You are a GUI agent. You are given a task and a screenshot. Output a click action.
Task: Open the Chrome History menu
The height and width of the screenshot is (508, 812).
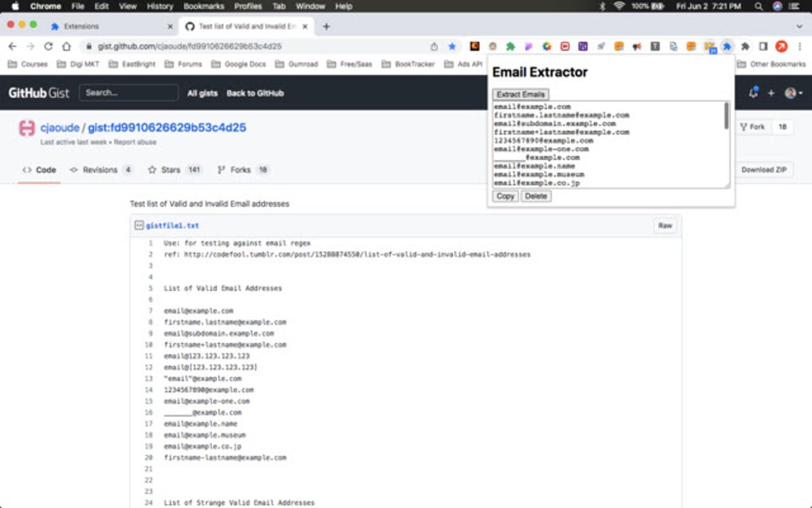point(159,6)
